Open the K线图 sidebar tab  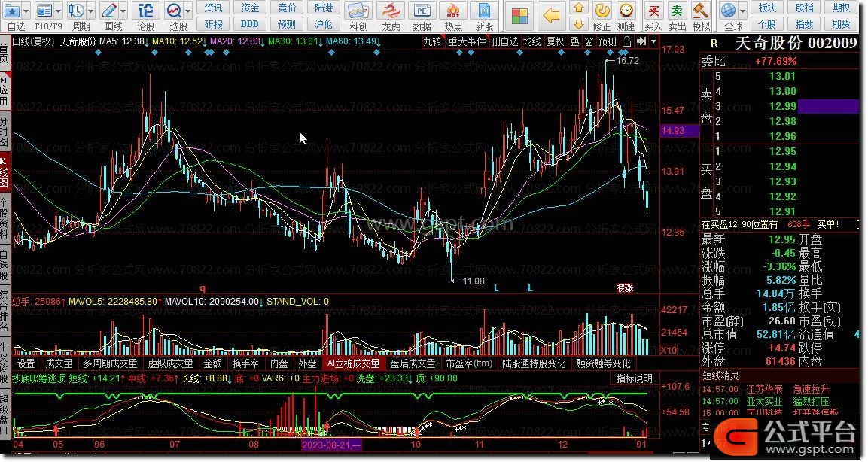pos(4,171)
